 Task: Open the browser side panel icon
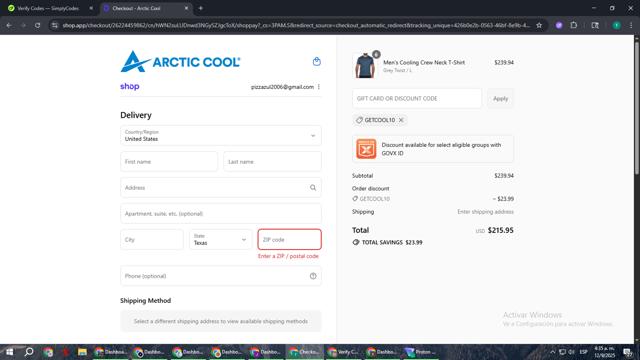tap(595, 25)
